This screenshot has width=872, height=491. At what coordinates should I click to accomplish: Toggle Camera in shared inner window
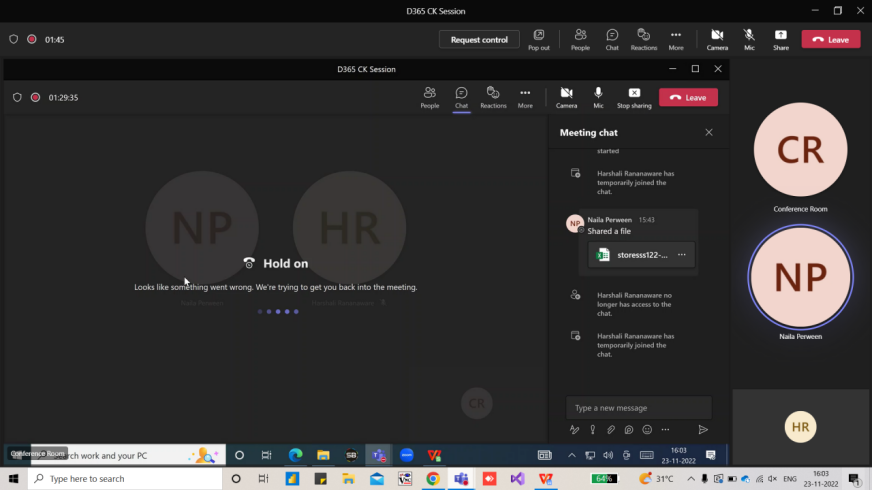(x=566, y=97)
